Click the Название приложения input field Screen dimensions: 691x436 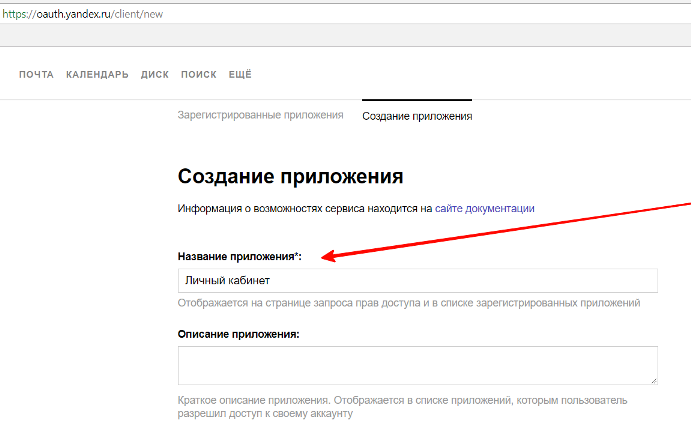pos(418,280)
